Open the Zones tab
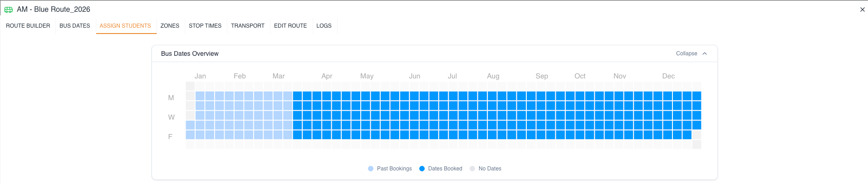This screenshot has width=868, height=184. pos(170,26)
